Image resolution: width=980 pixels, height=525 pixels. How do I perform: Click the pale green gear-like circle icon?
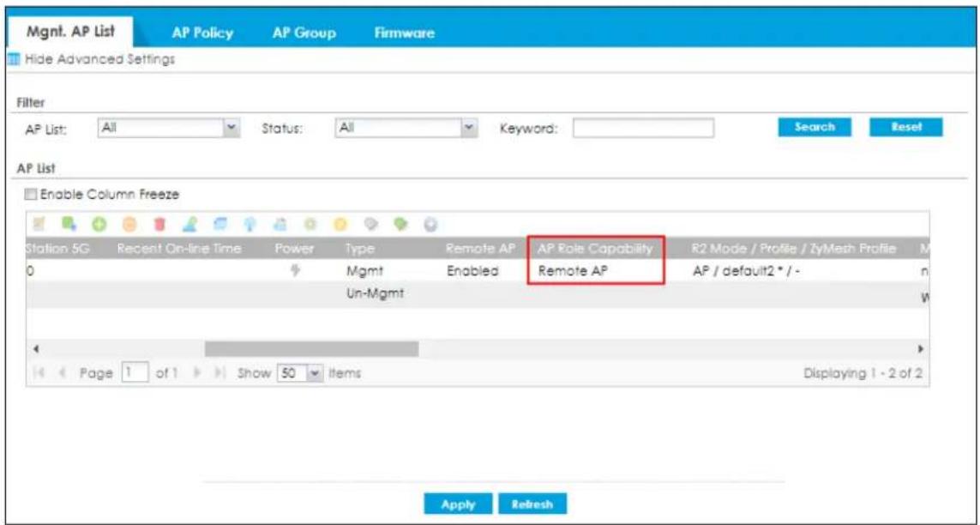coord(310,225)
